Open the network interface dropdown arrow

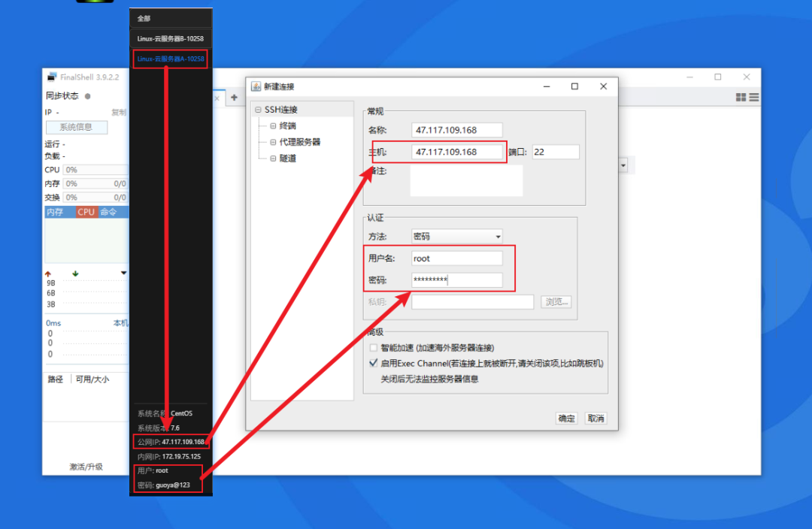pos(123,273)
